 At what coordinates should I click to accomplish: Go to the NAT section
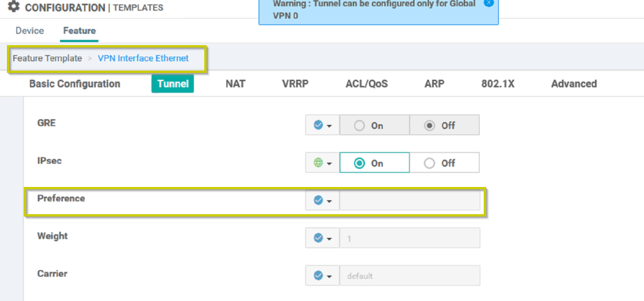click(x=235, y=84)
